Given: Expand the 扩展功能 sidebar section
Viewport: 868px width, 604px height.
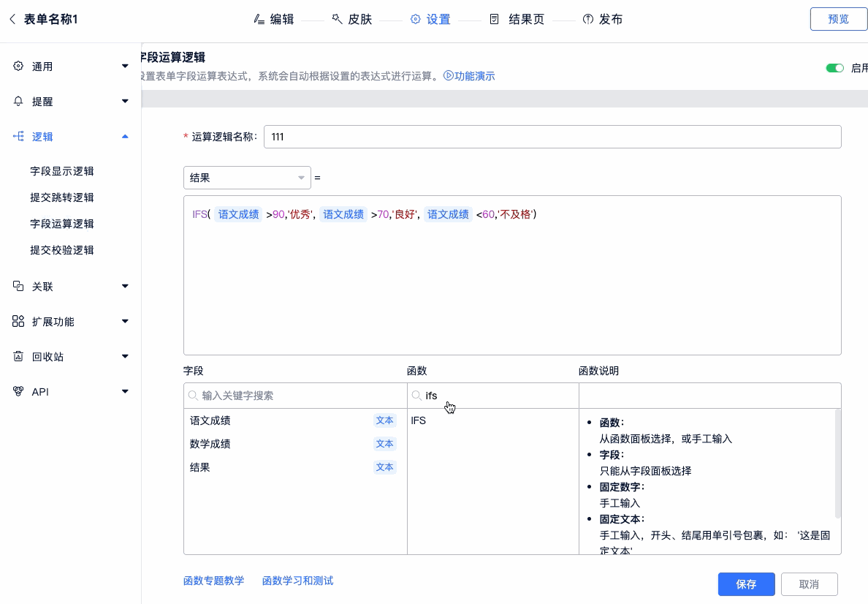Looking at the screenshot, I should (125, 322).
